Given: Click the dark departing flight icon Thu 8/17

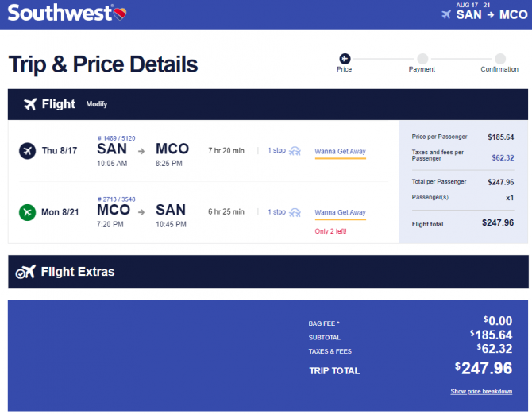Looking at the screenshot, I should (x=28, y=150).
